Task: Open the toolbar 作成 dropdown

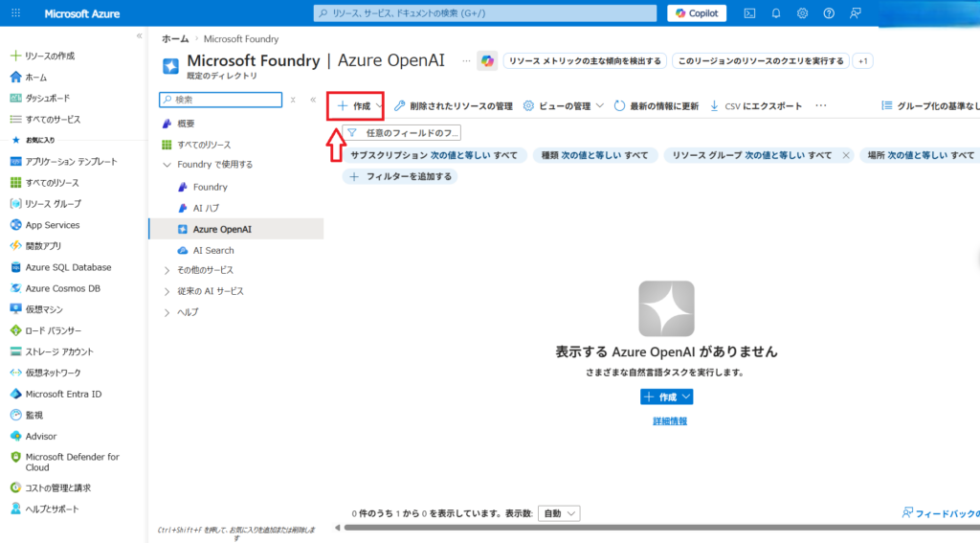Action: pyautogui.click(x=359, y=105)
